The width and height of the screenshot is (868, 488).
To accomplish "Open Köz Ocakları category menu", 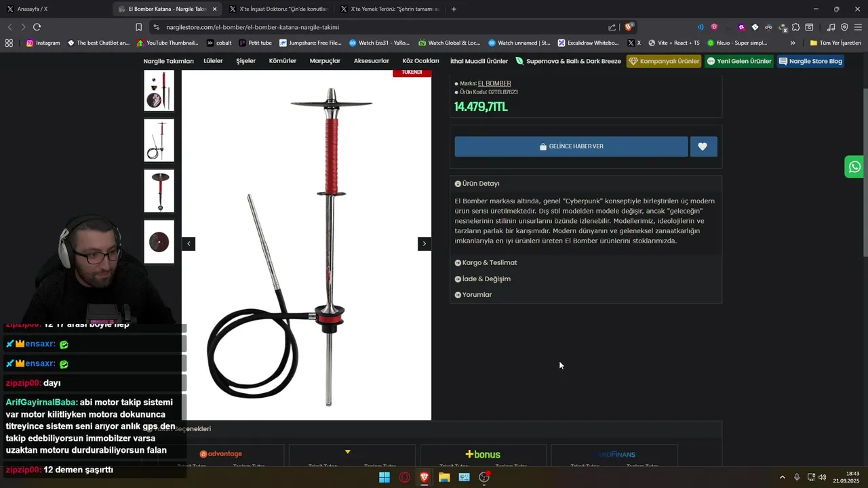I will [420, 61].
